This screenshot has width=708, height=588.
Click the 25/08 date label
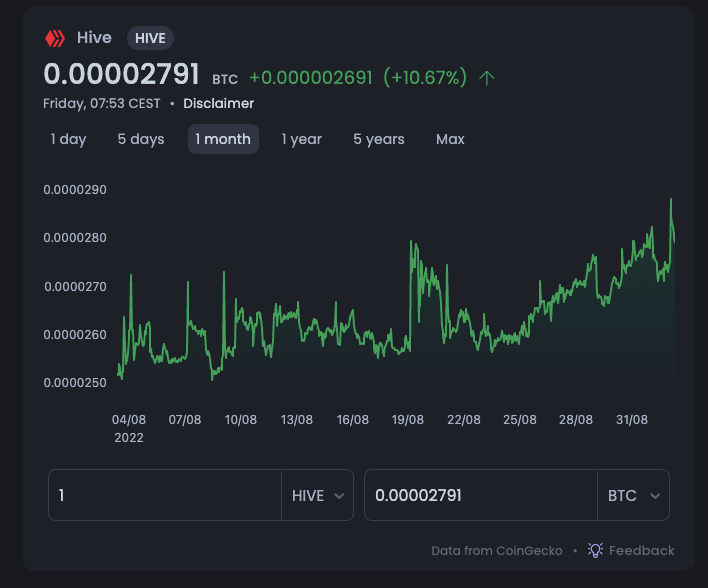tap(520, 420)
